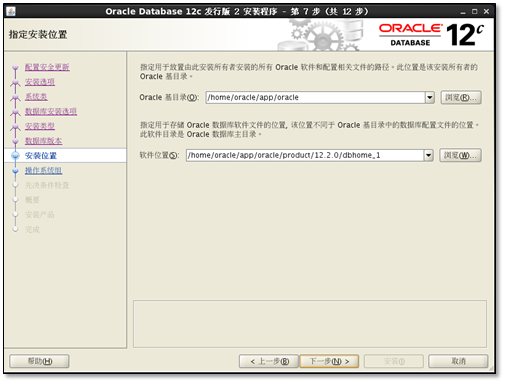Image resolution: width=505 pixels, height=383 pixels.
Task: Maximize the installer window
Action: coord(474,12)
